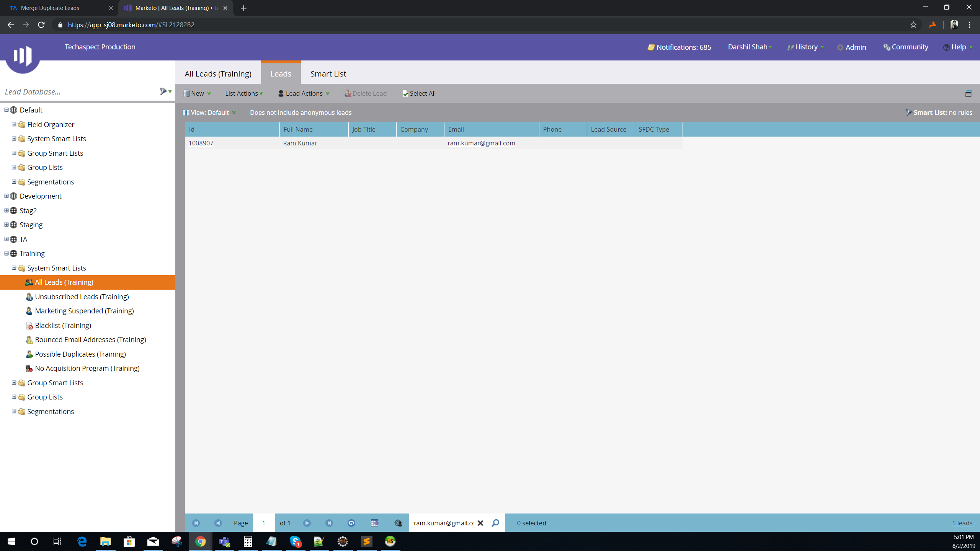Image resolution: width=980 pixels, height=551 pixels.
Task: Open lead record for ID 1008907
Action: coord(201,143)
